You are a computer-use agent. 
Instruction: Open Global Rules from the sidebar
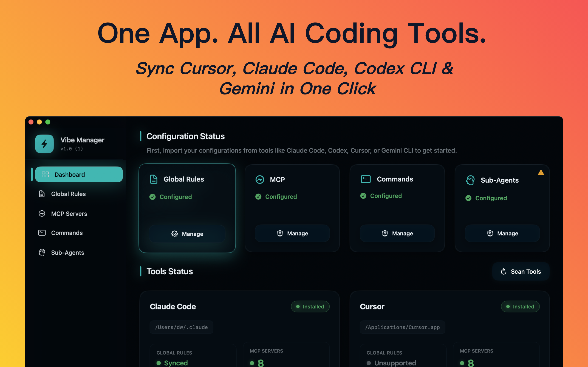68,194
